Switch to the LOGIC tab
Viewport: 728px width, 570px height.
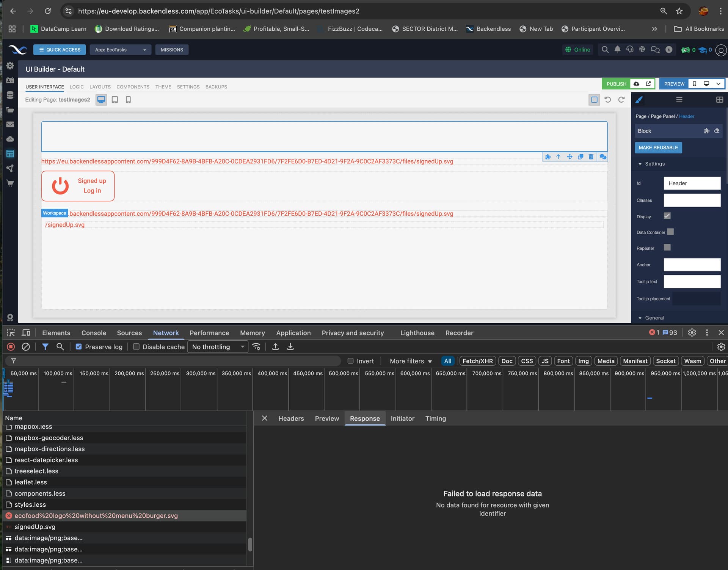click(x=77, y=87)
